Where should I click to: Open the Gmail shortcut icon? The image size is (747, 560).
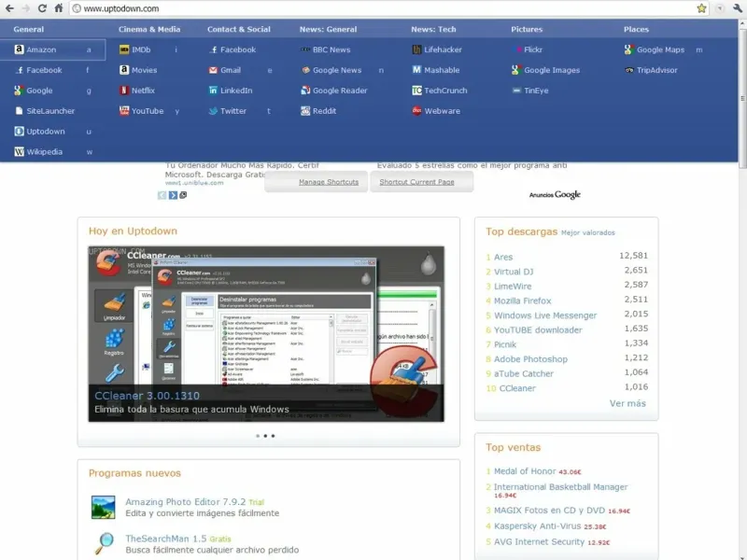click(213, 70)
